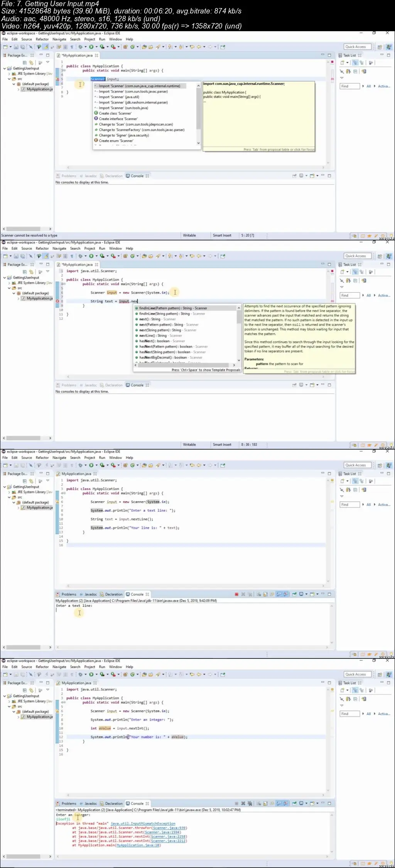This screenshot has width=395, height=868.
Task: Open Scanner.java:2258 stack trace link
Action: coord(168,836)
